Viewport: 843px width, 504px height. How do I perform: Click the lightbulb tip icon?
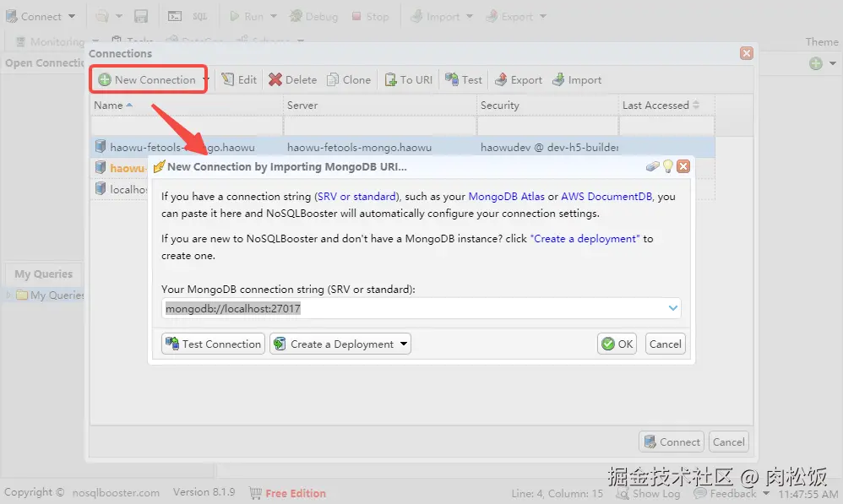tap(668, 166)
